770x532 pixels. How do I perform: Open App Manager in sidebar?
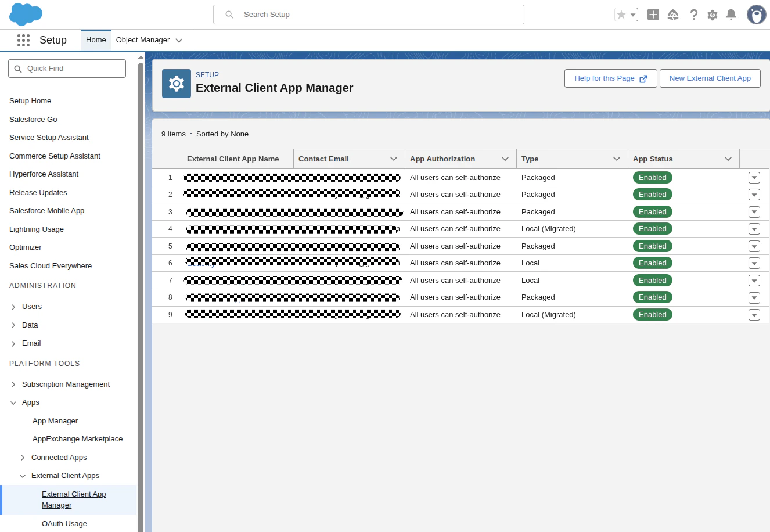tap(55, 421)
